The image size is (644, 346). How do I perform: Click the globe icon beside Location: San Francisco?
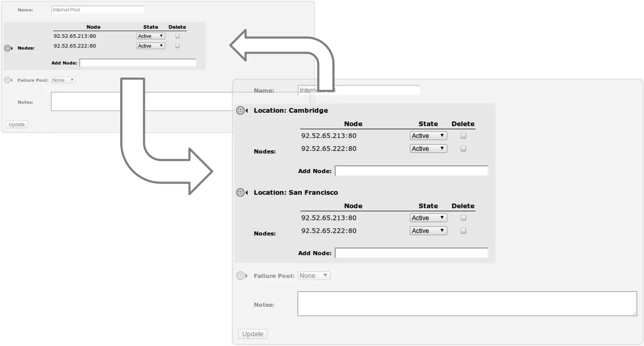tap(240, 193)
